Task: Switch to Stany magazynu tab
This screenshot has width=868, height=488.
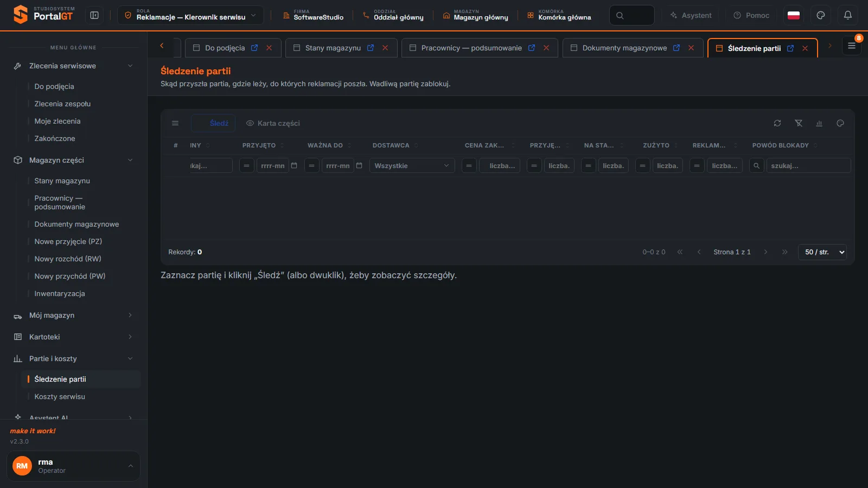Action: point(333,48)
